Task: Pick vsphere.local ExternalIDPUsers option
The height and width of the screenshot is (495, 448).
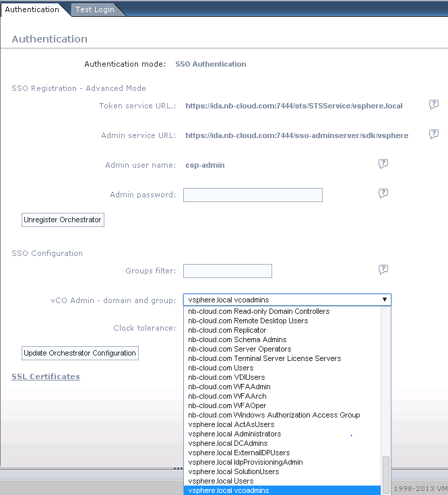Action: [x=282, y=453]
